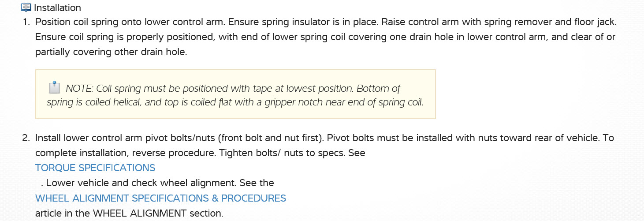The image size is (644, 221).
Task: Open the TORQUE SPECIFICATIONS link
Action: point(95,168)
